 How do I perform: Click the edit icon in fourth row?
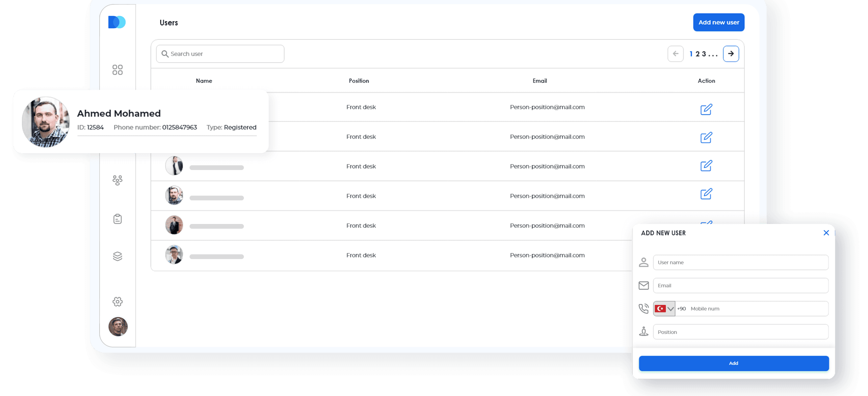click(x=706, y=194)
